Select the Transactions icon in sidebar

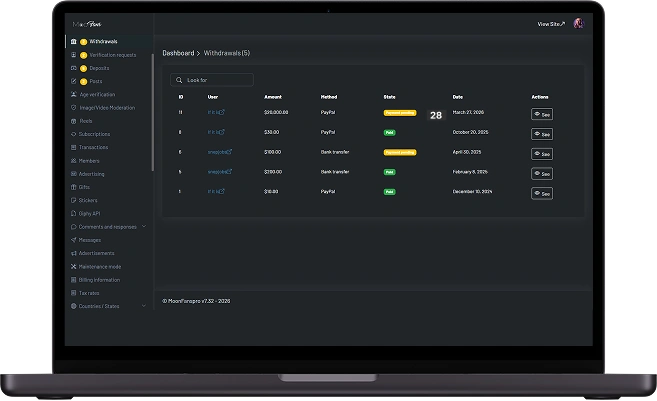(74, 147)
